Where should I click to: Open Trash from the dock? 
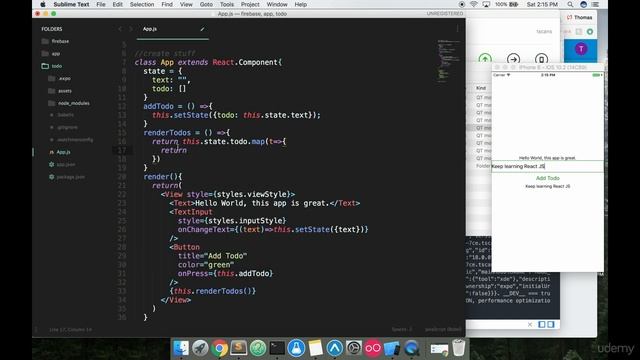coord(459,348)
